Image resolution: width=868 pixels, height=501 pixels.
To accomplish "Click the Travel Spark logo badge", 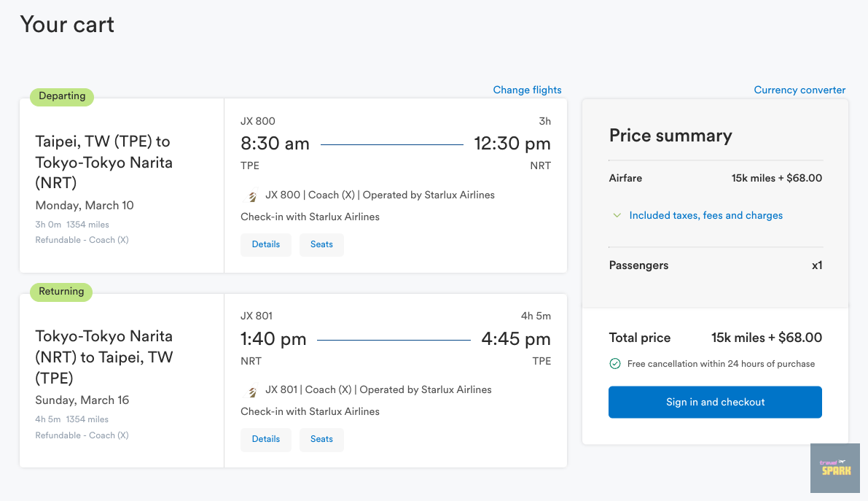I will tap(834, 467).
